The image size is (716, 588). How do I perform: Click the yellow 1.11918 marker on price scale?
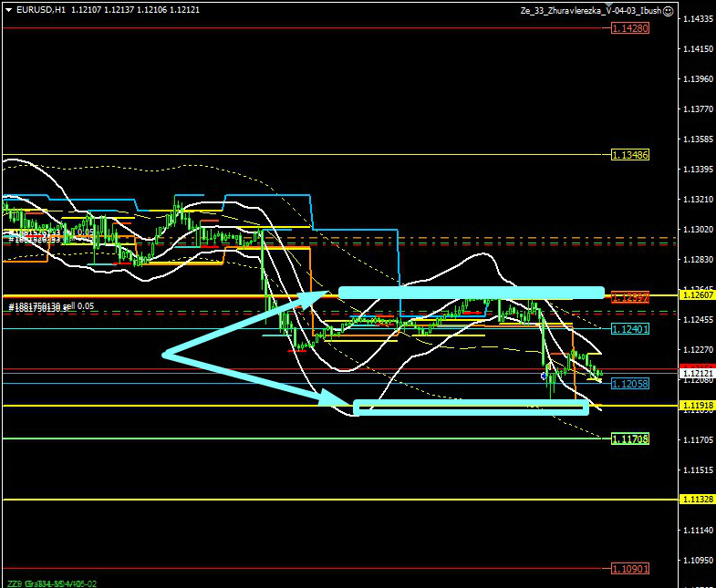[697, 405]
